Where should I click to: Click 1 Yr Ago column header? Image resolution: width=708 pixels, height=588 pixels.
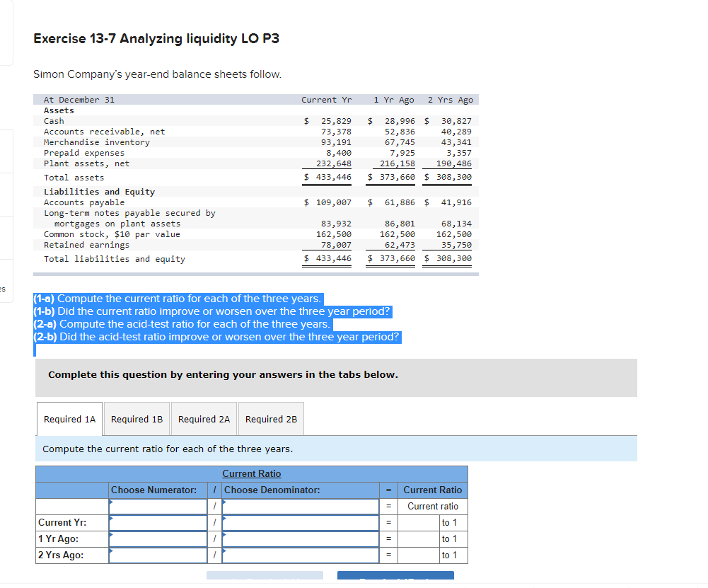394,100
